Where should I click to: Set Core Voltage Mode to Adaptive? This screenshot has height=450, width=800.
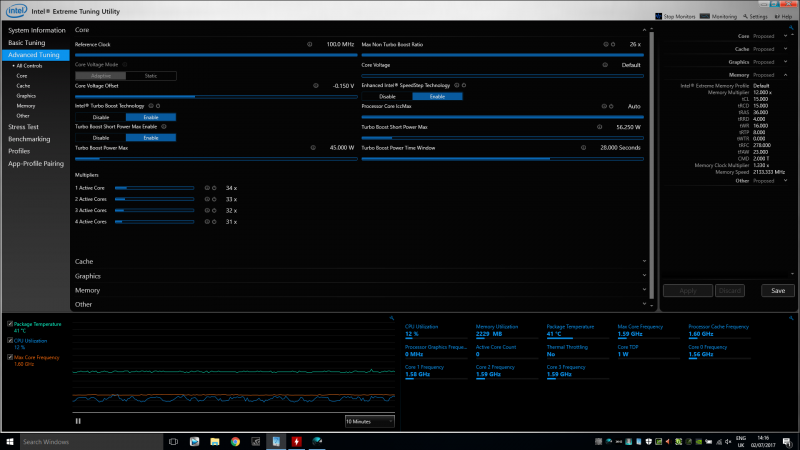[x=101, y=76]
